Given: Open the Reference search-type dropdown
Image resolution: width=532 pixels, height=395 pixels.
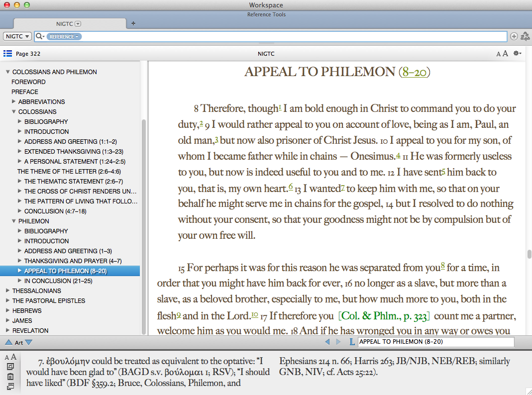Looking at the screenshot, I should point(64,36).
